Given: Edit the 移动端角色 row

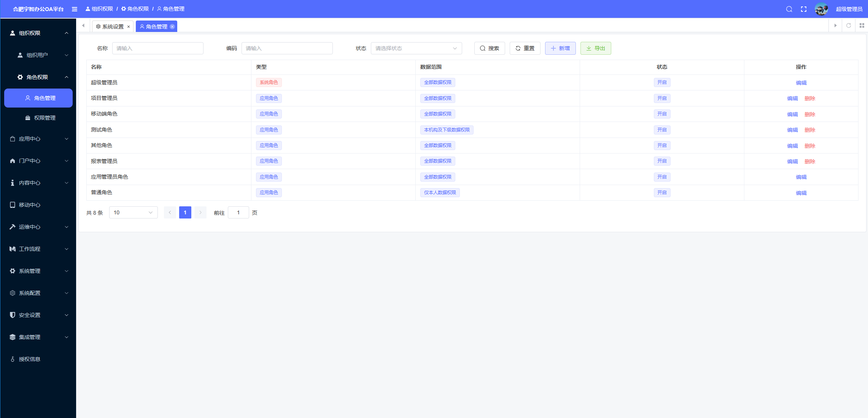Looking at the screenshot, I should coord(792,114).
